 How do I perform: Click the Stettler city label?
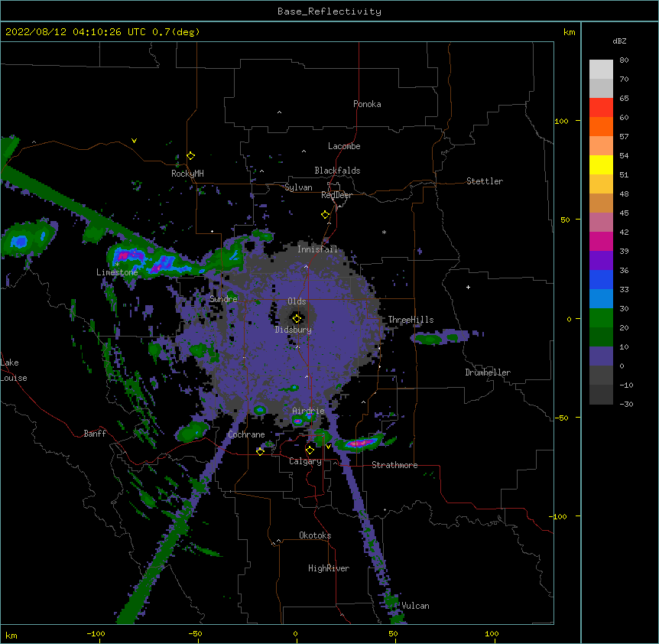485,181
